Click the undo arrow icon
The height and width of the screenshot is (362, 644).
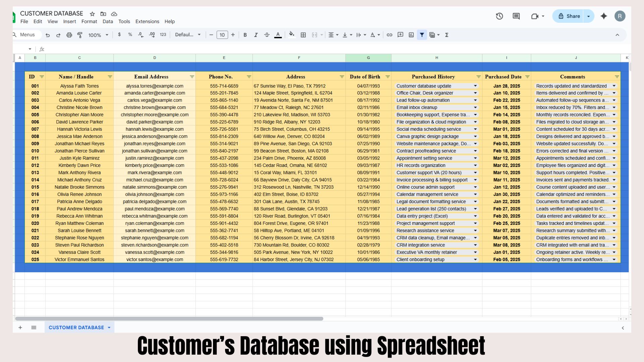pos(48,35)
